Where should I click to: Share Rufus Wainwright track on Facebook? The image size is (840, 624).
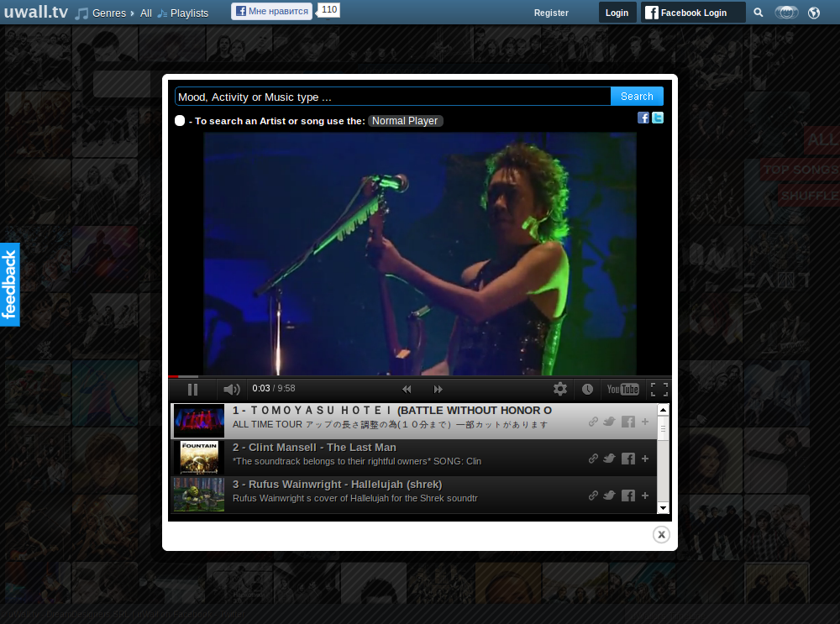tap(627, 496)
